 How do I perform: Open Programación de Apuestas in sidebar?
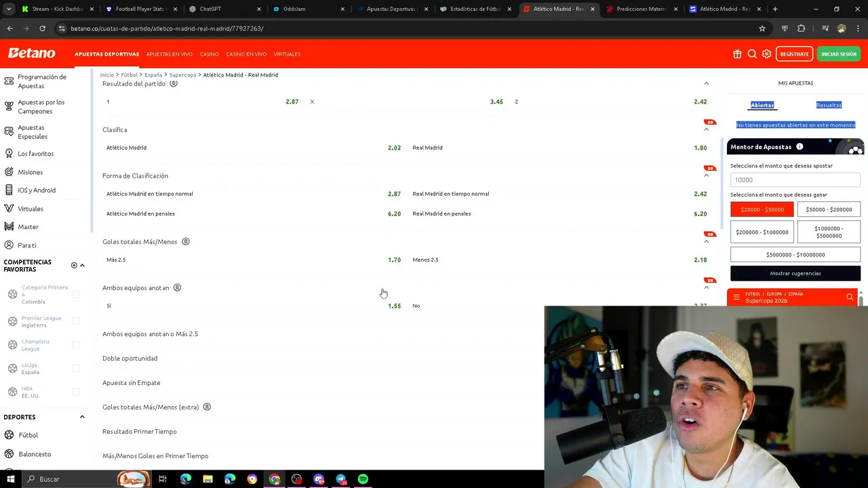(42, 81)
